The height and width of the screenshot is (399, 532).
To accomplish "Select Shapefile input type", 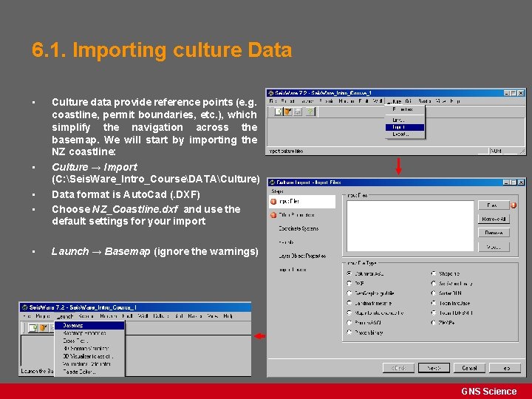I will click(433, 273).
